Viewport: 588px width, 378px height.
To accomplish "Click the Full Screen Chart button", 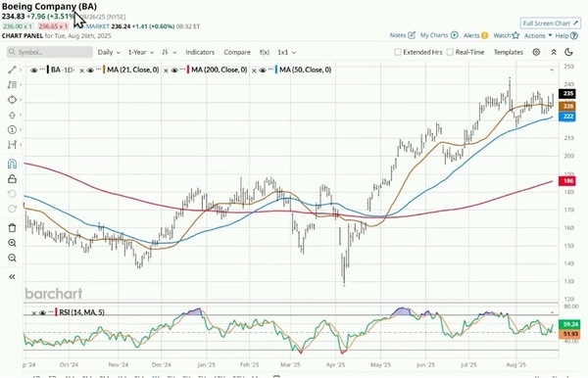I will [551, 24].
